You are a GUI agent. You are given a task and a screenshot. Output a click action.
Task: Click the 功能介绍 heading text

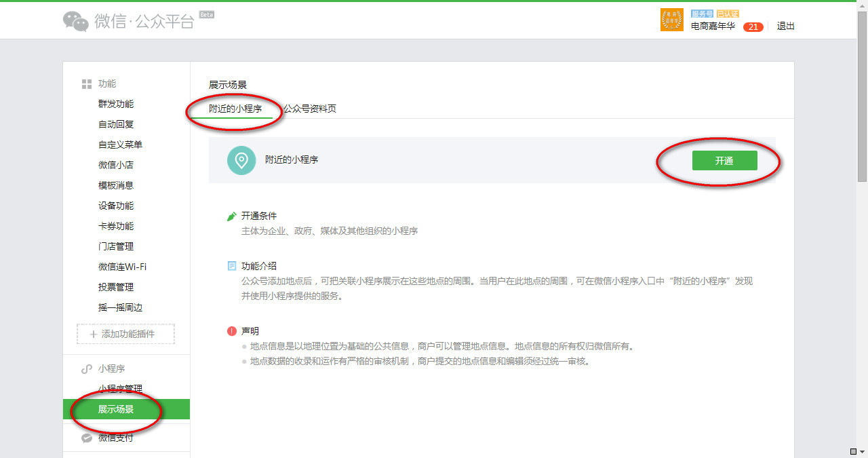[x=259, y=266]
